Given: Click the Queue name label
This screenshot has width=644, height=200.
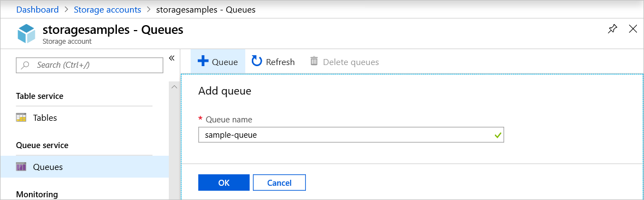Looking at the screenshot, I should [229, 120].
